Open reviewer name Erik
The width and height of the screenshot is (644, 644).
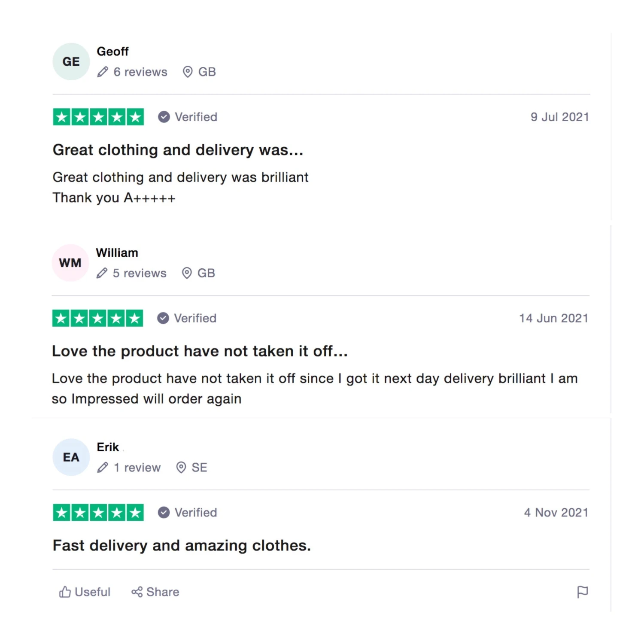108,447
